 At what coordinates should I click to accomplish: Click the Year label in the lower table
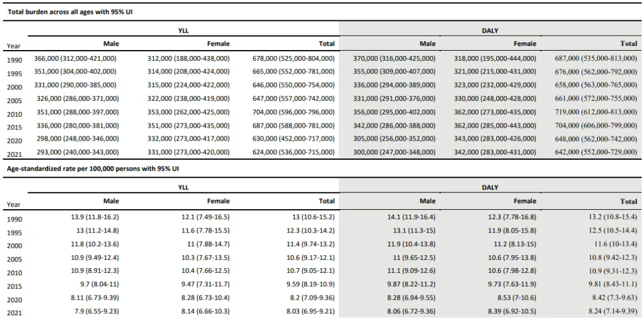[14, 204]
